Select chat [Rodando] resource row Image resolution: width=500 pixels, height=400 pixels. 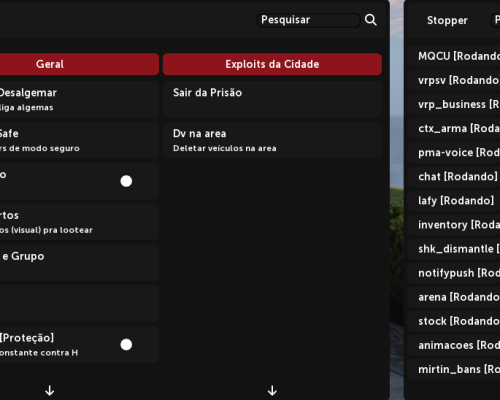[x=454, y=176]
